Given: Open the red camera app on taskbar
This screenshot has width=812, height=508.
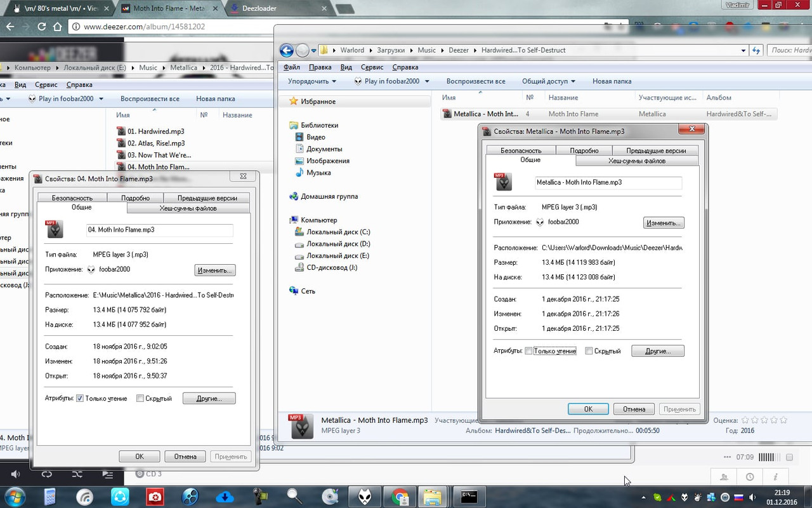Looking at the screenshot, I should click(x=154, y=496).
